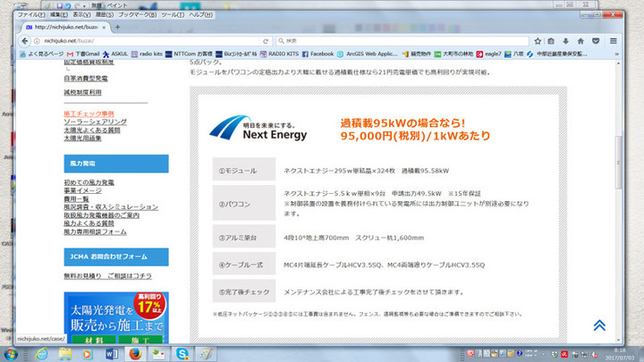This screenshot has height=362, width=644.
Task: Click the 施工チェック事例 sidebar link
Action: pyautogui.click(x=89, y=114)
